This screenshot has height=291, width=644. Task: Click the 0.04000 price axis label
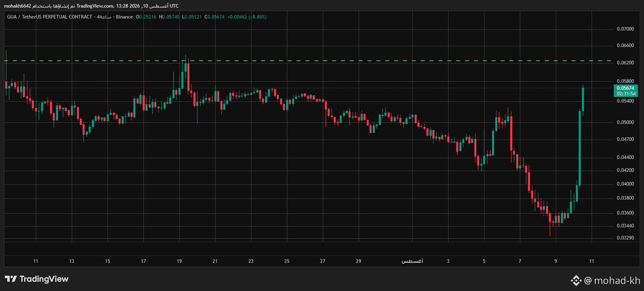tap(625, 184)
